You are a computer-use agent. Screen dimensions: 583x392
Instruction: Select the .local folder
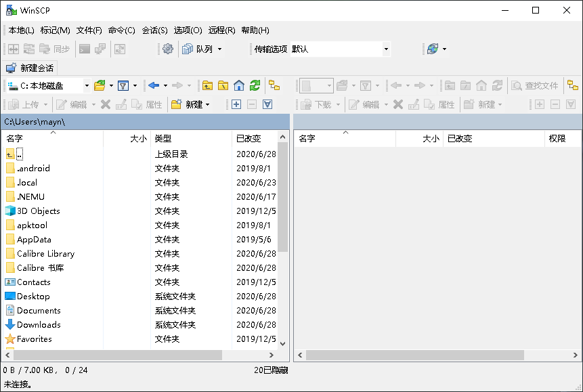(27, 182)
